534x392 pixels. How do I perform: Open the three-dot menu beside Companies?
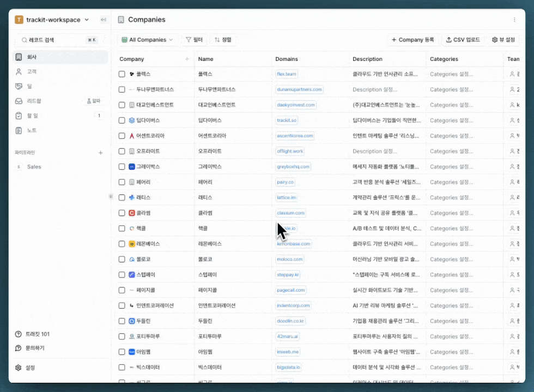click(x=514, y=20)
